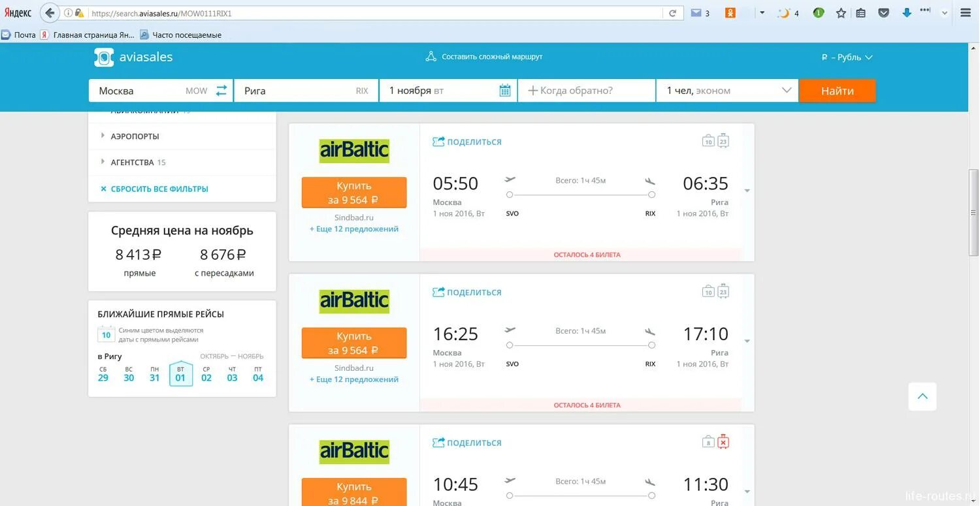This screenshot has height=506, width=980.
Task: Select Monday 31 in nearest flights
Action: coord(155,374)
